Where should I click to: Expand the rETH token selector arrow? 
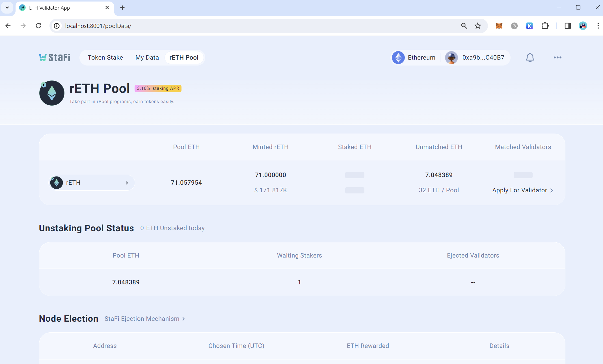(x=127, y=183)
